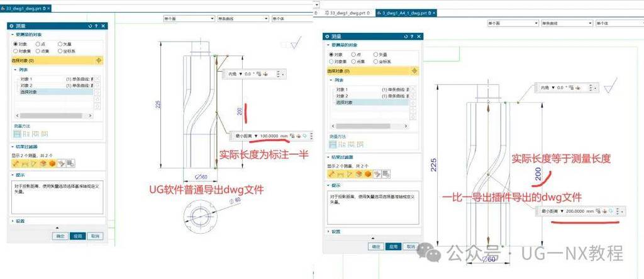
Task: Click 取消 in the A4_1 Measure dialog
Action: click(411, 246)
